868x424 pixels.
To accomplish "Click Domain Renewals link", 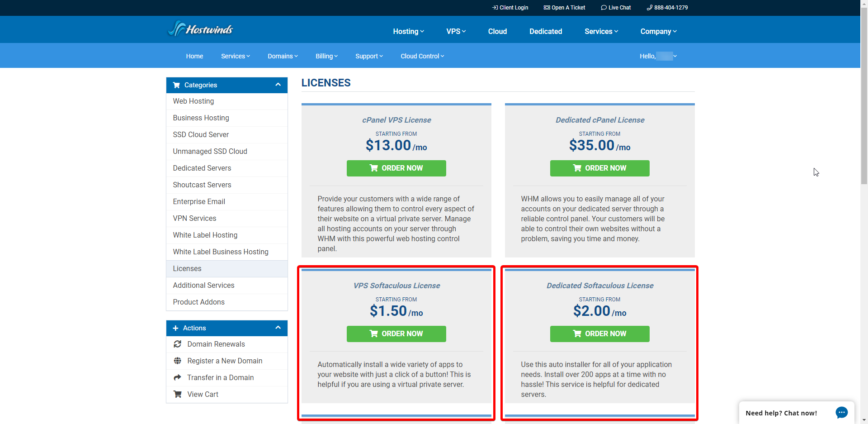I will pos(216,344).
